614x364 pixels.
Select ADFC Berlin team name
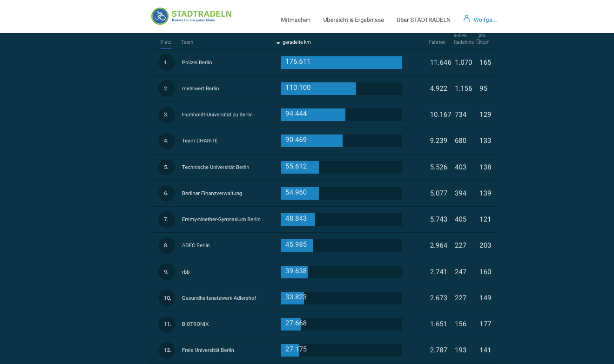click(196, 245)
